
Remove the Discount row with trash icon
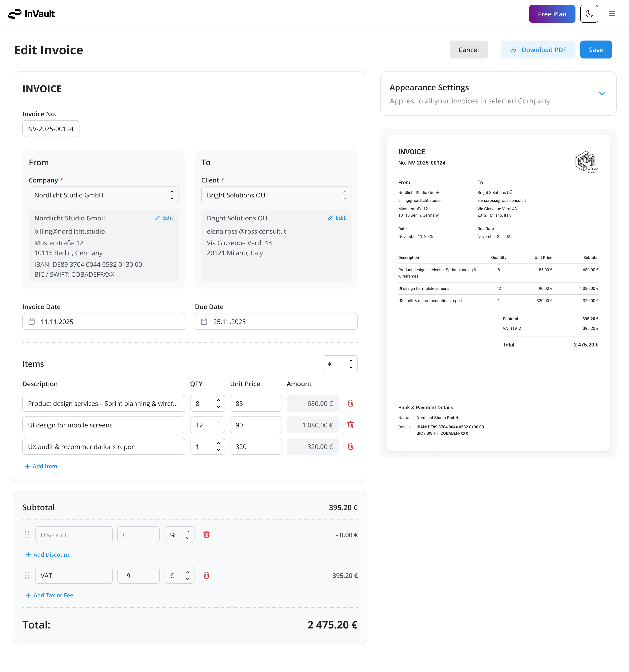coord(206,534)
